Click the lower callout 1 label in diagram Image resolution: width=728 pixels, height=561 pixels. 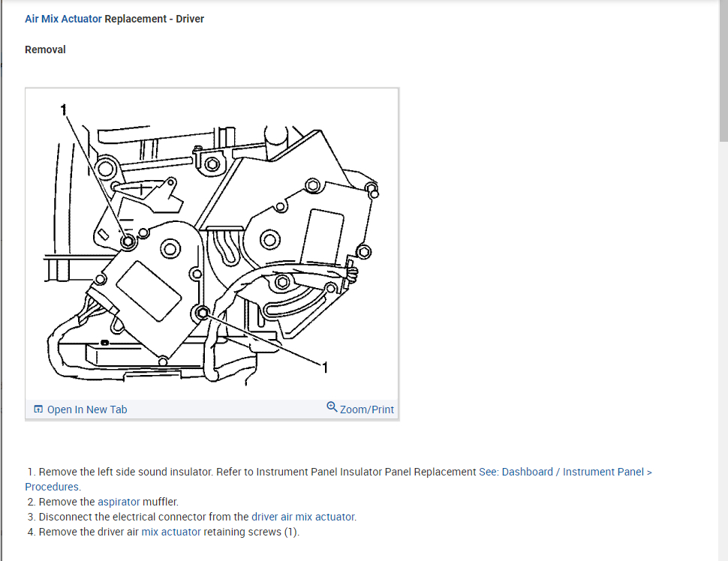coord(325,367)
